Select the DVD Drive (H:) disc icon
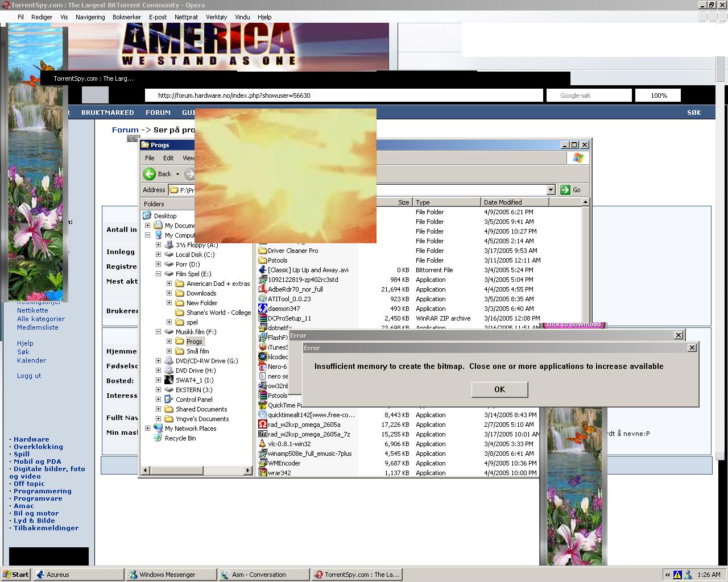This screenshot has height=582, width=728. pos(169,371)
